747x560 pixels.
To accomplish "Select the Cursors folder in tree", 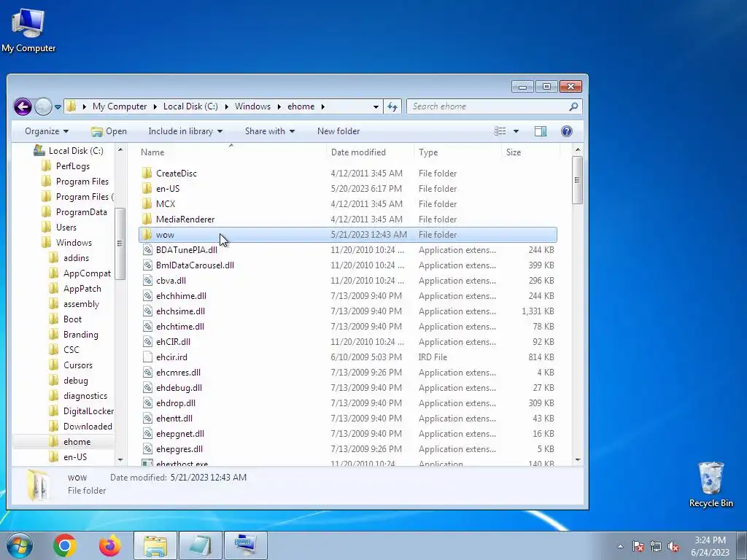I will pyautogui.click(x=77, y=365).
